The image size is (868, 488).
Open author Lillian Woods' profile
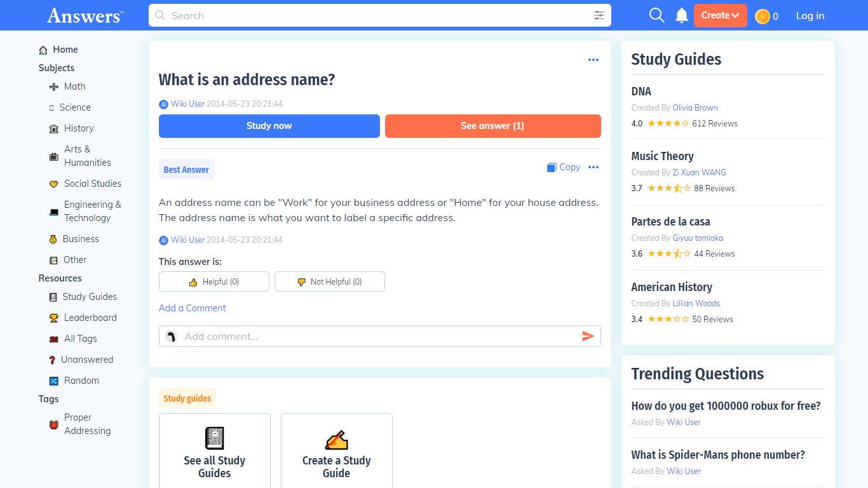click(696, 303)
